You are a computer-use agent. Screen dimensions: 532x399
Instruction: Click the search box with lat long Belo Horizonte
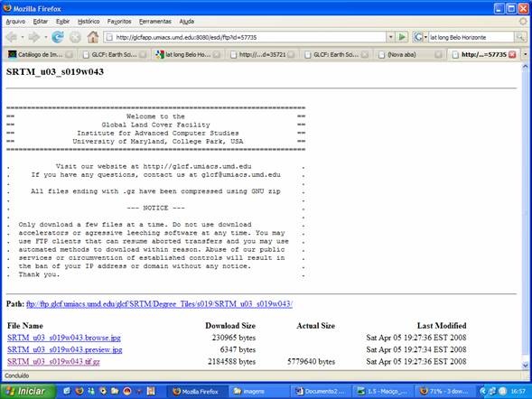point(471,37)
